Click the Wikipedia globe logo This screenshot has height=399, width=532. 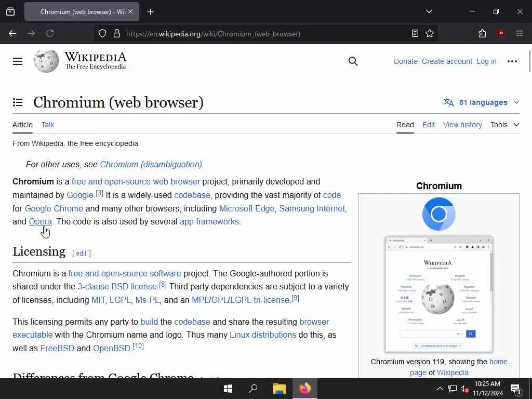click(x=46, y=61)
